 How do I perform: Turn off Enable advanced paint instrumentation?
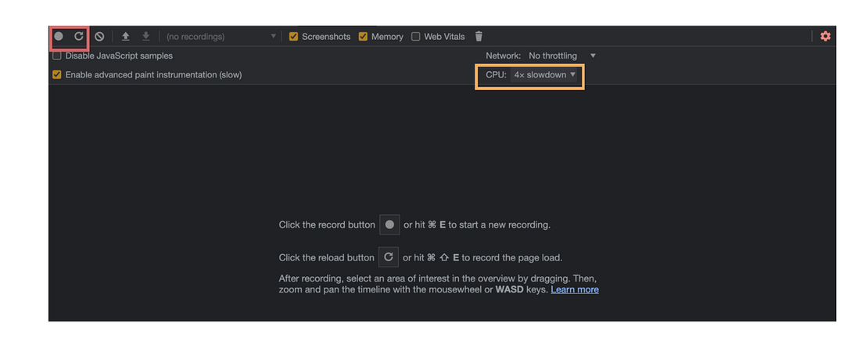click(57, 75)
